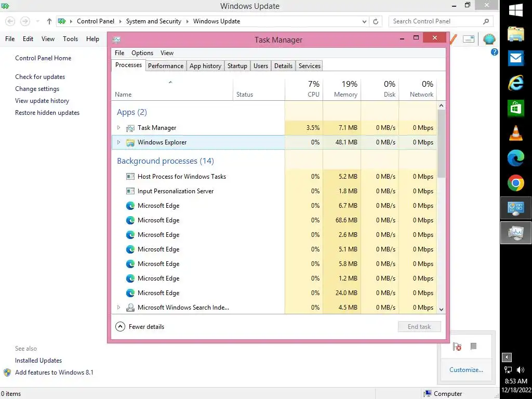Show hidden tray icons arrow on taskbar
This screenshot has height=399, width=532.
click(x=507, y=357)
